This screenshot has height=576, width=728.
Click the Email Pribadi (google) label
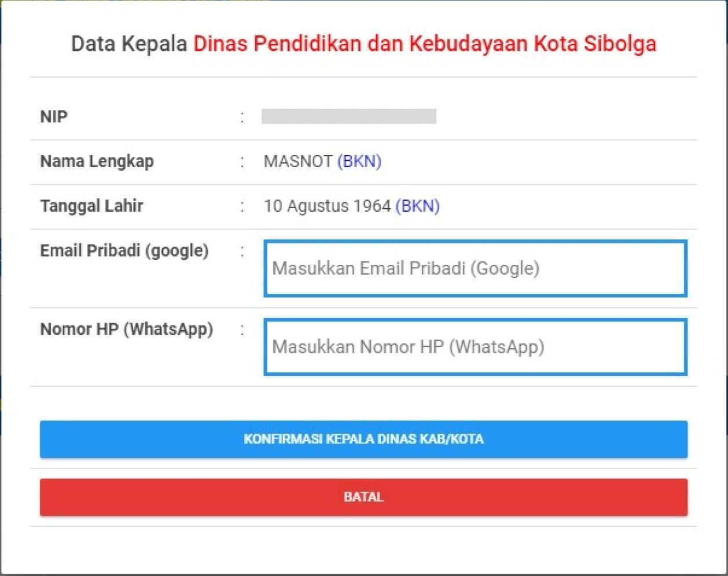[x=124, y=251]
